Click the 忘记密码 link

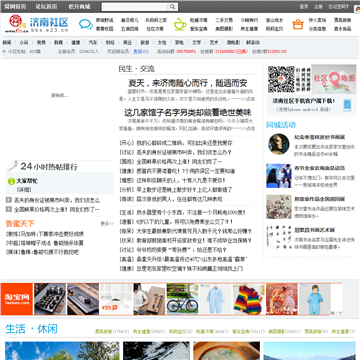click(338, 6)
